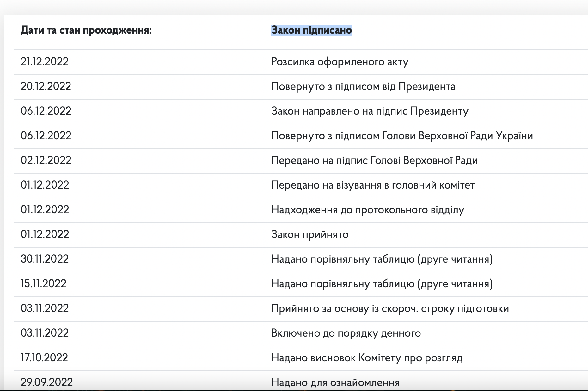This screenshot has height=391, width=588.
Task: Click 'Надано висновок Комітету про розгляд'
Action: tap(367, 358)
